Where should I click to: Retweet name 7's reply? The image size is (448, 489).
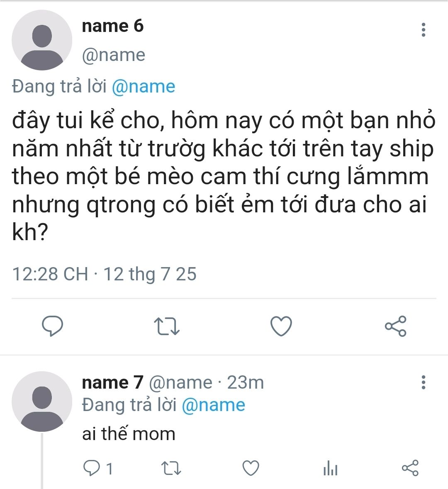coord(170,468)
